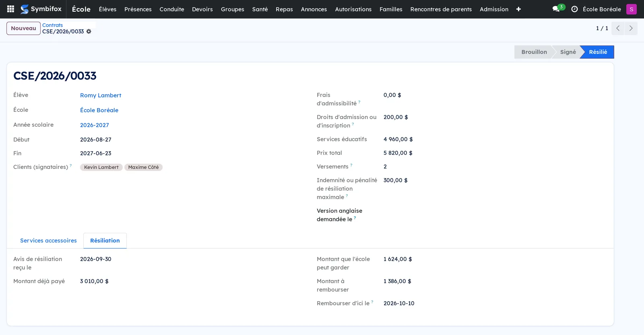Set status to Signé
Image resolution: width=644 pixels, height=335 pixels.
(x=568, y=52)
